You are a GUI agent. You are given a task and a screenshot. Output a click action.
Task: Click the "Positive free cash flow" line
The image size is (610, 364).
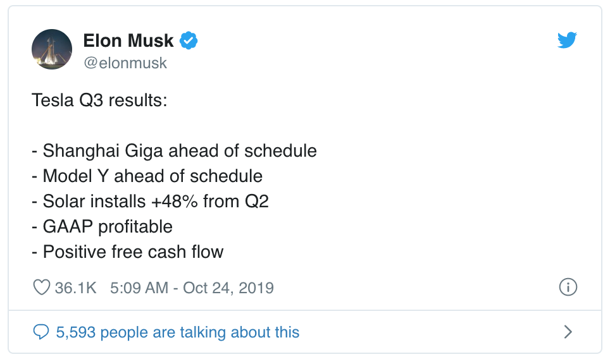pyautogui.click(x=133, y=252)
